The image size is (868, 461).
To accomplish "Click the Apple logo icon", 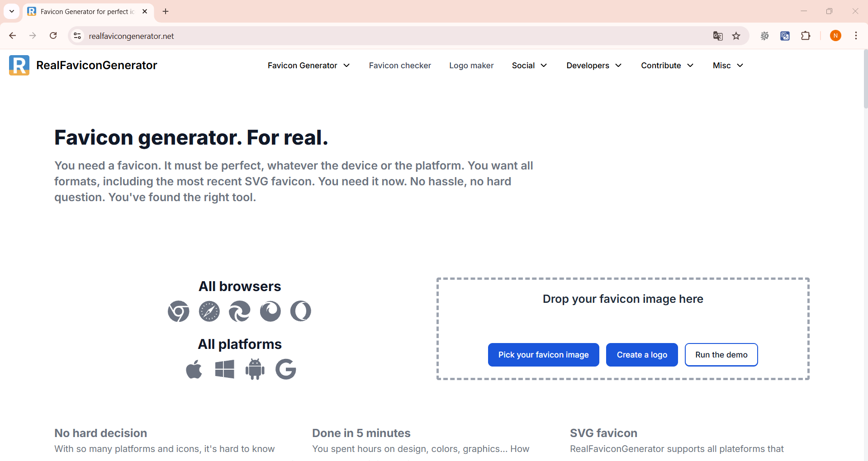I will point(194,369).
